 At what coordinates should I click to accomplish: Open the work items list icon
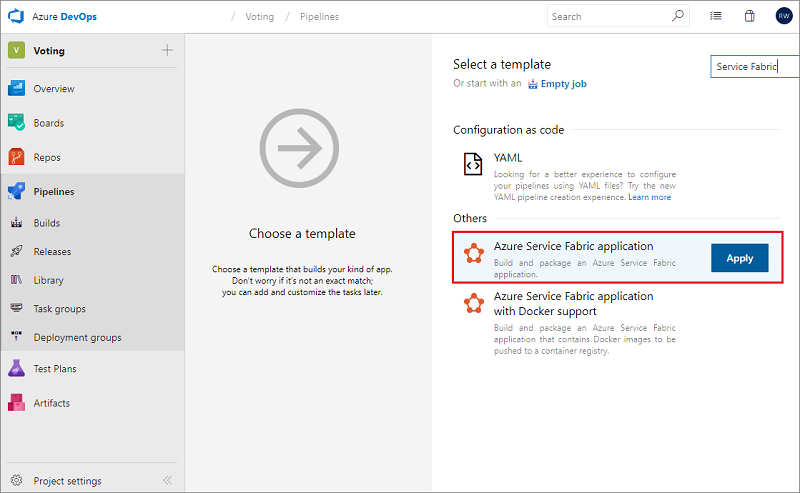pos(716,16)
